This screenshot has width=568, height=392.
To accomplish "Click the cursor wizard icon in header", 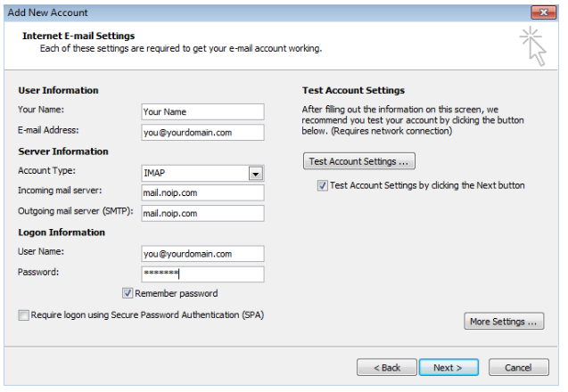I will tap(533, 46).
